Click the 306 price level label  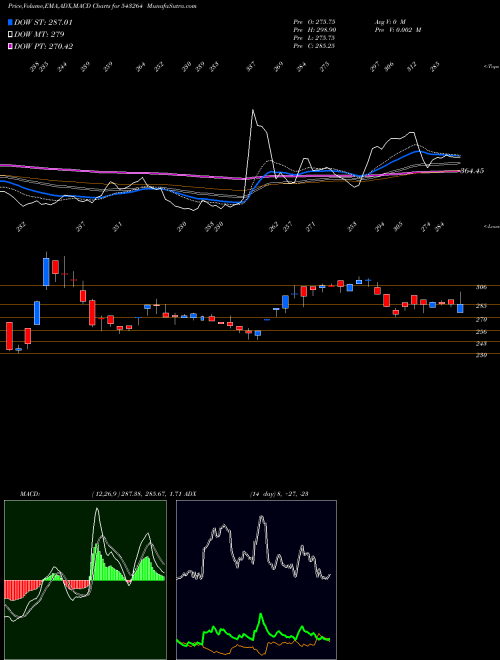coord(481,287)
